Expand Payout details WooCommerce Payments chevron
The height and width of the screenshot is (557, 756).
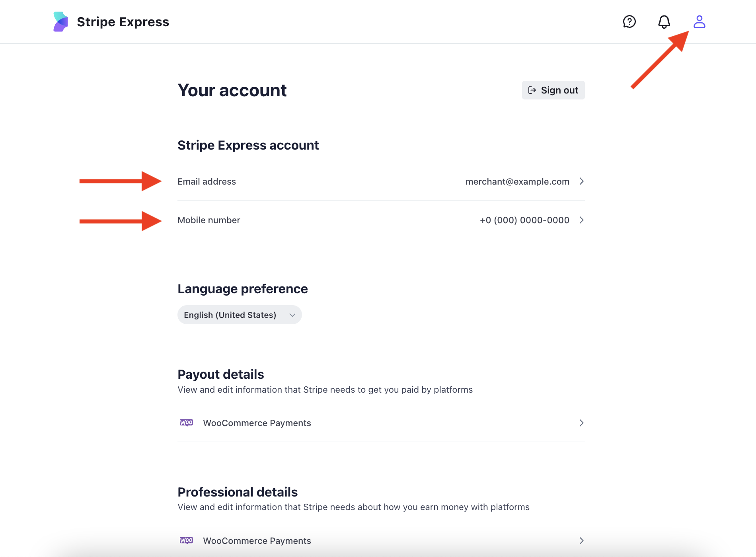[x=581, y=423]
